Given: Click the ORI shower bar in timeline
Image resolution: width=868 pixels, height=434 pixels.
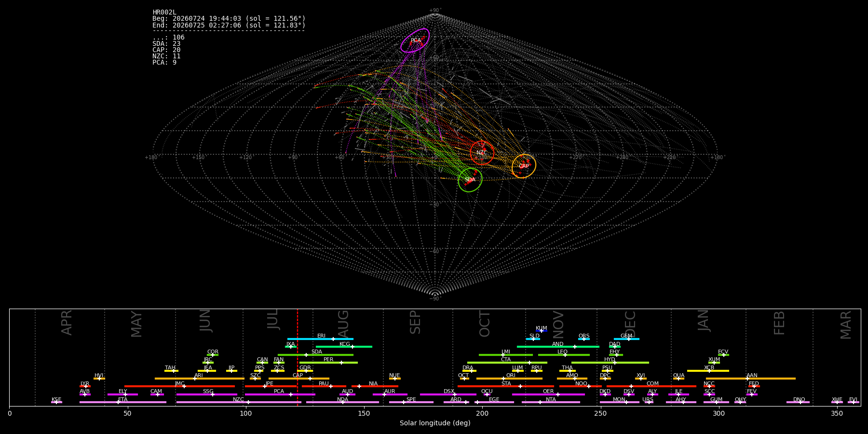Looking at the screenshot, I should tap(509, 379).
